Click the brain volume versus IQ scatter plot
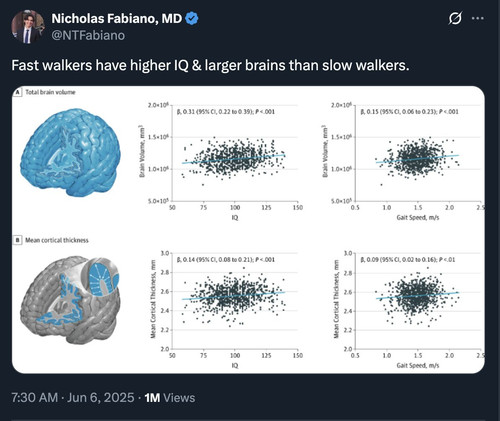 (x=221, y=161)
